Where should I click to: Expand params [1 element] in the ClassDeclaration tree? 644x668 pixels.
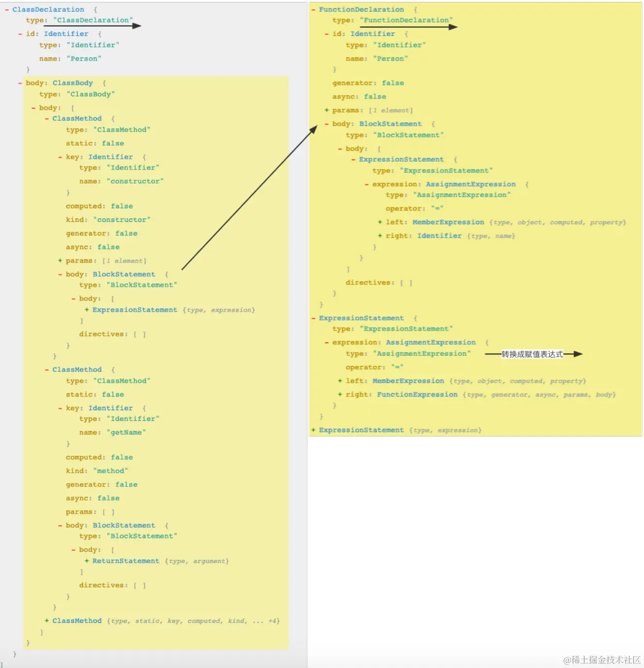click(x=60, y=261)
